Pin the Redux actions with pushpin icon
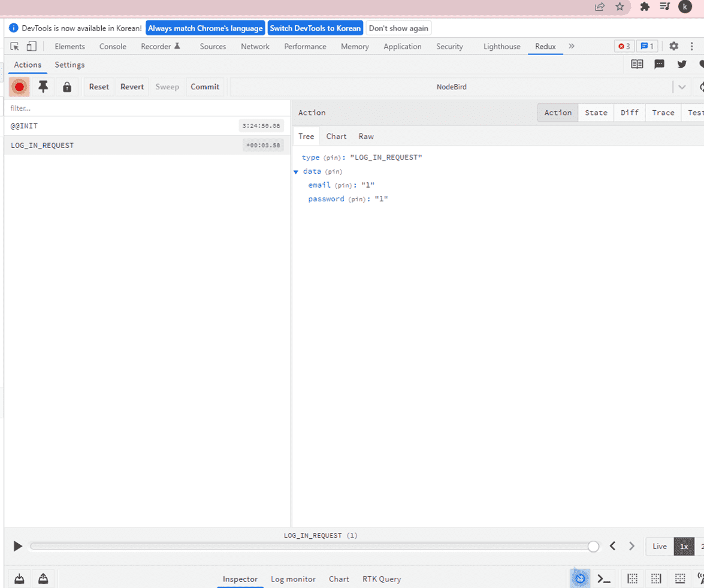This screenshot has width=704, height=588. tap(43, 87)
